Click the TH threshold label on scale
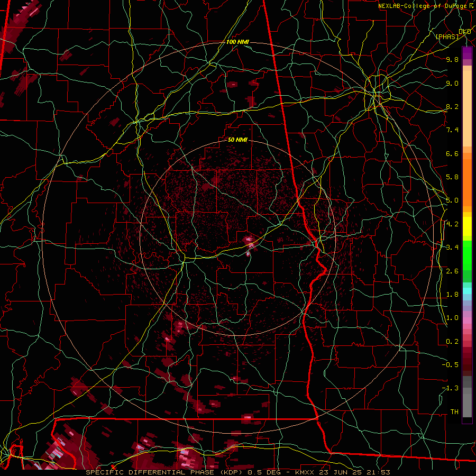 tap(454, 412)
